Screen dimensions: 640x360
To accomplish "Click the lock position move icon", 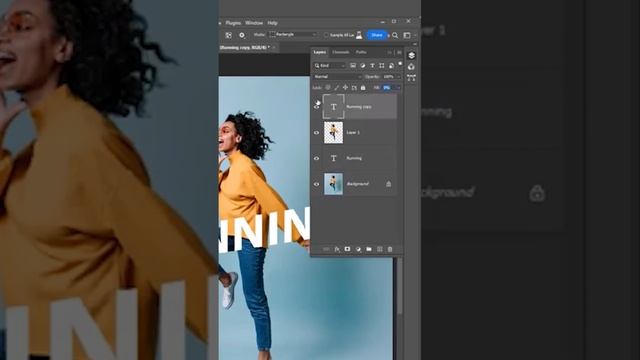I will [345, 87].
